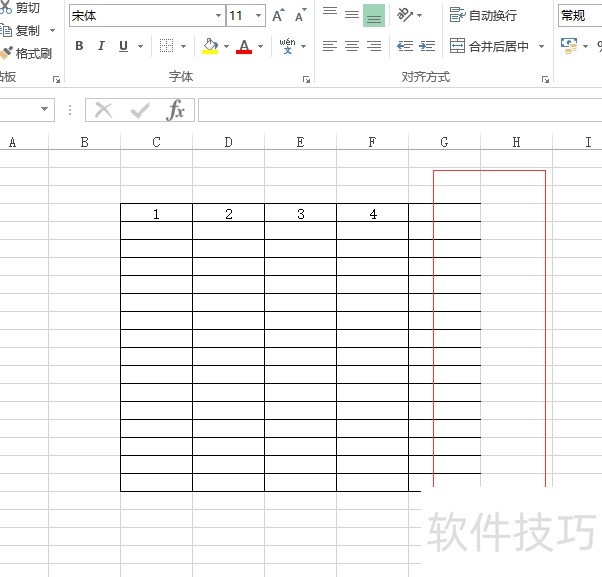Viewport: 602px width, 577px height.
Task: Select the cell containing 4
Action: 372,213
